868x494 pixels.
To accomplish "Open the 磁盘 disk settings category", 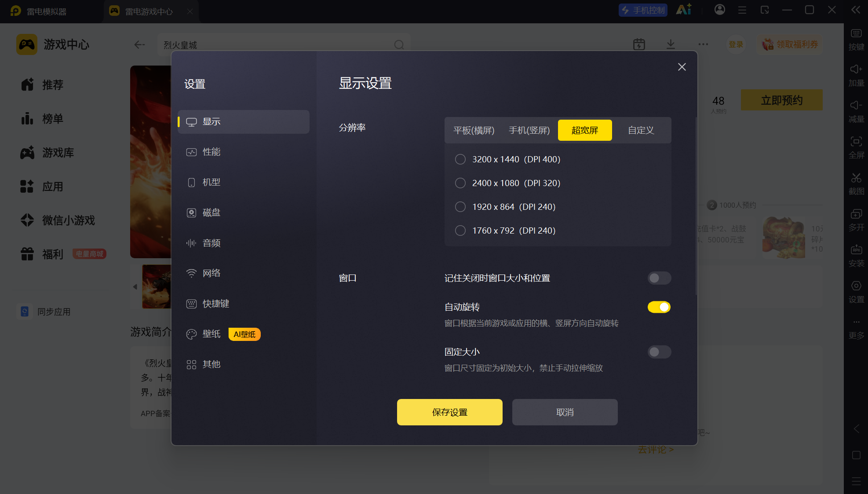I will click(244, 213).
